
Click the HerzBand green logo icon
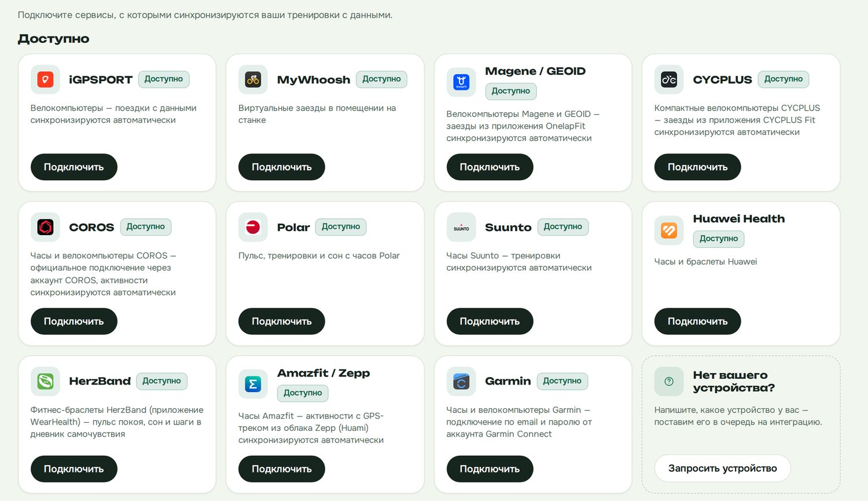(45, 381)
